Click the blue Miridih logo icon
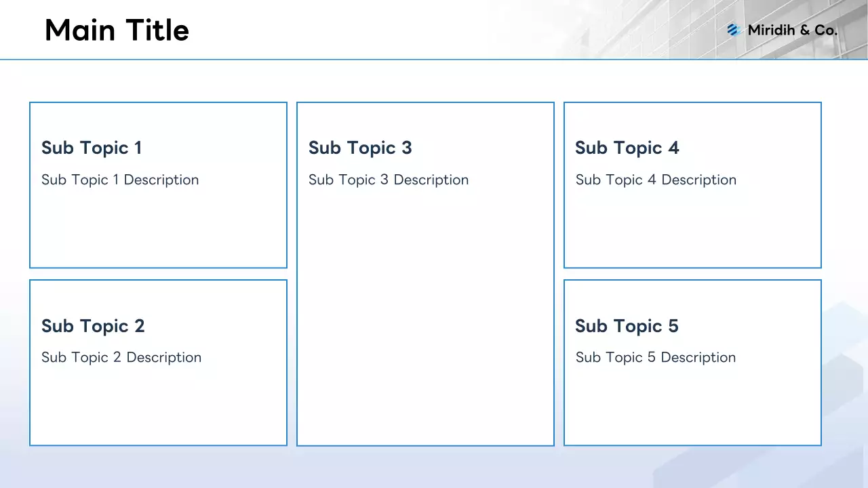The image size is (868, 488). pyautogui.click(x=732, y=30)
